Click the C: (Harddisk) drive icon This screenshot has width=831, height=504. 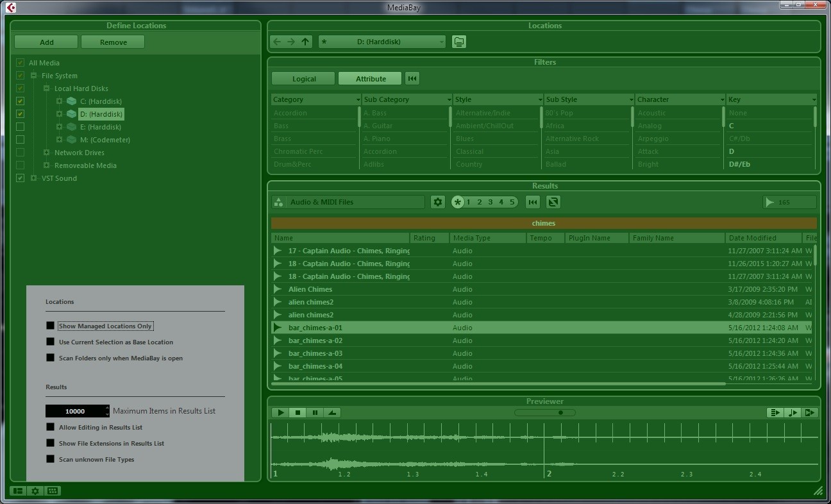[72, 101]
